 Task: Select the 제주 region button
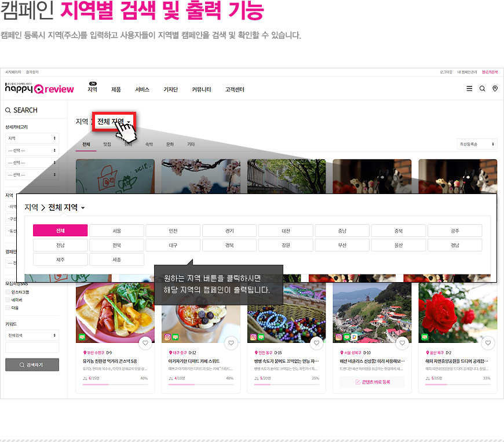[60, 260]
